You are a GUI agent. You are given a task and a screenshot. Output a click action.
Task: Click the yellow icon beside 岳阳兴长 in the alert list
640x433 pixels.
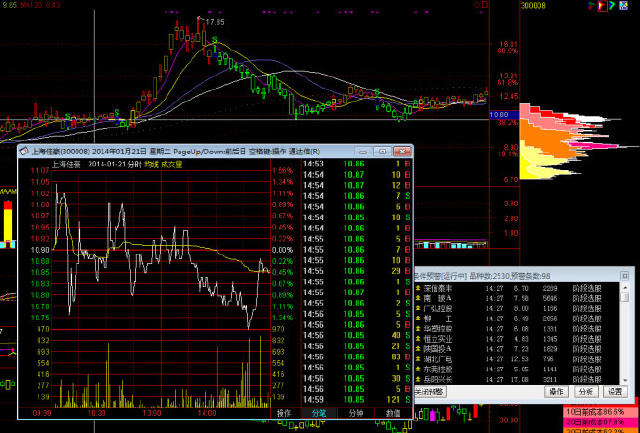[418, 379]
